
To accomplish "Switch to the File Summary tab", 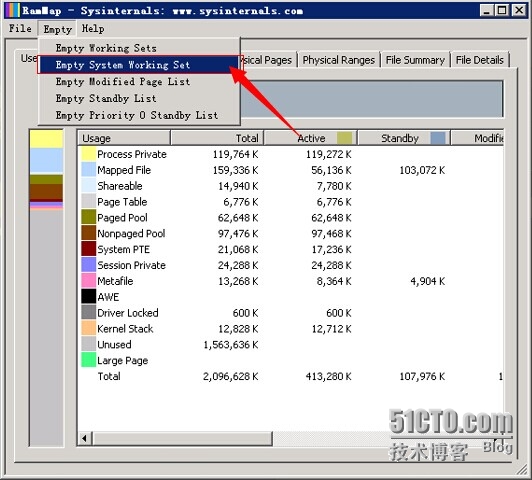I will pos(415,60).
